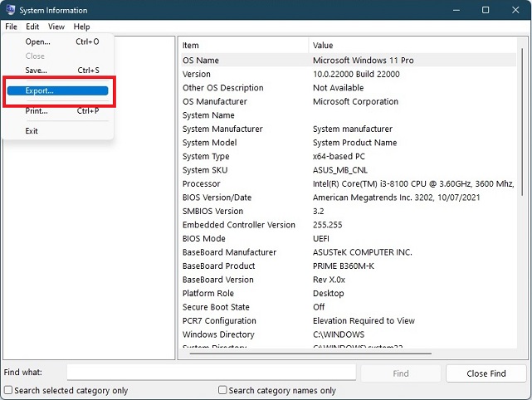Click the Value column header
Viewport: 532px width, 400px height.
point(412,46)
